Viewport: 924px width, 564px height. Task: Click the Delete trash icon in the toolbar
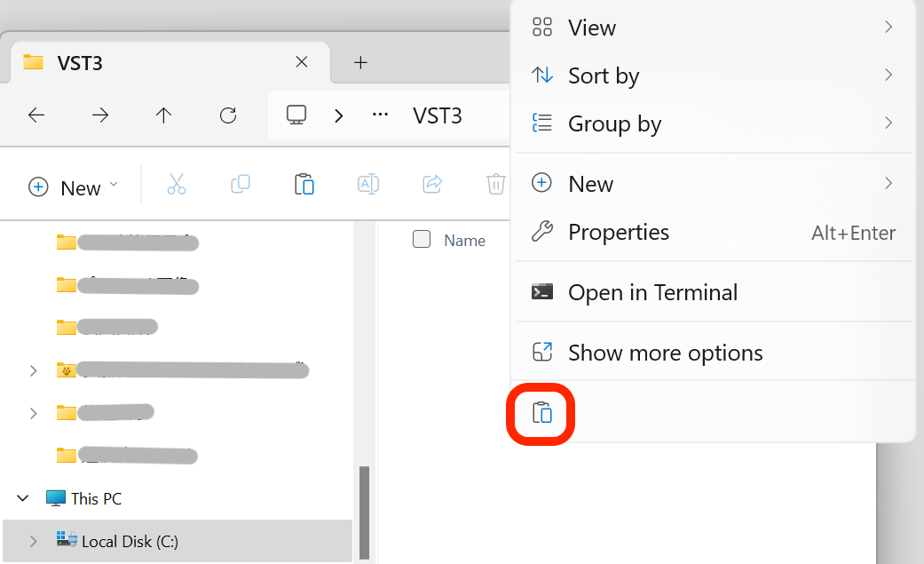click(495, 184)
